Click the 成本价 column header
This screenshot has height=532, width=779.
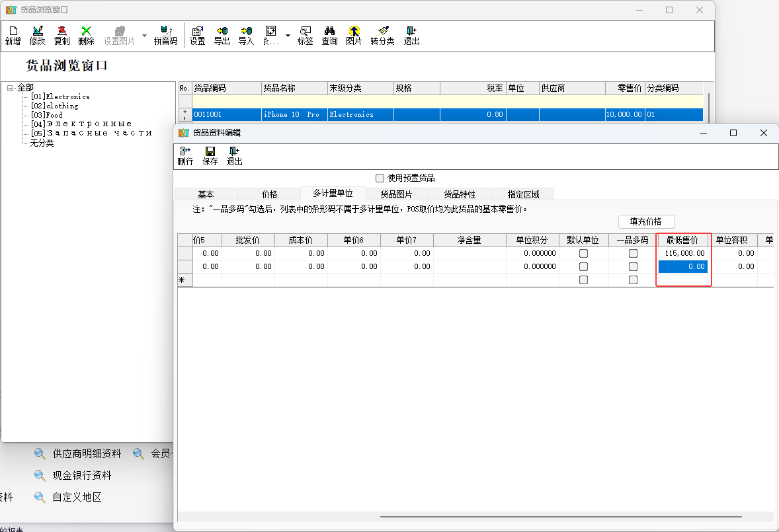[x=301, y=240]
